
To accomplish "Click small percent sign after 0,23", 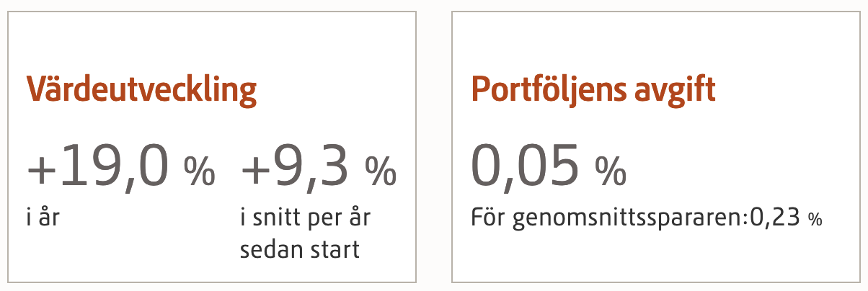I will pos(815,220).
